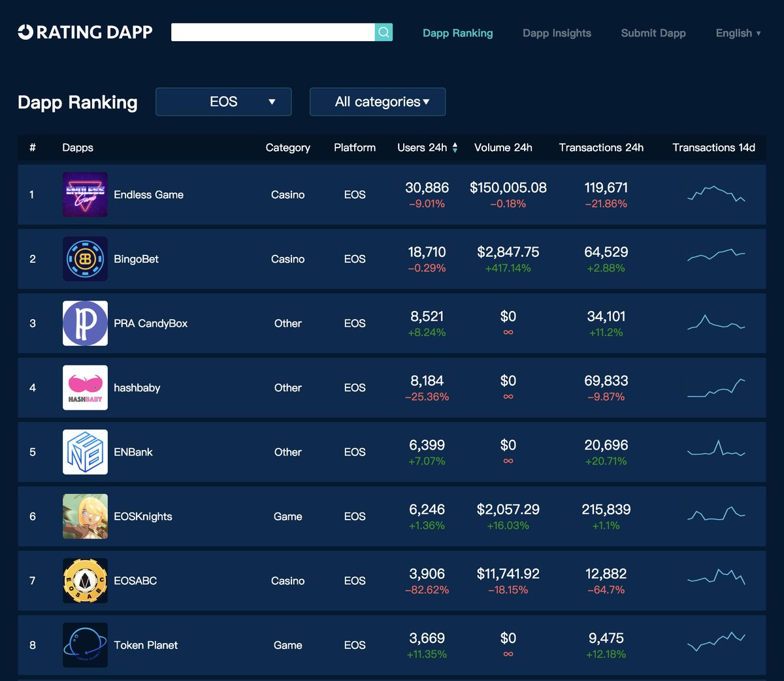Click the hashbaby app icon
Screen dimensions: 784x681
coord(85,388)
